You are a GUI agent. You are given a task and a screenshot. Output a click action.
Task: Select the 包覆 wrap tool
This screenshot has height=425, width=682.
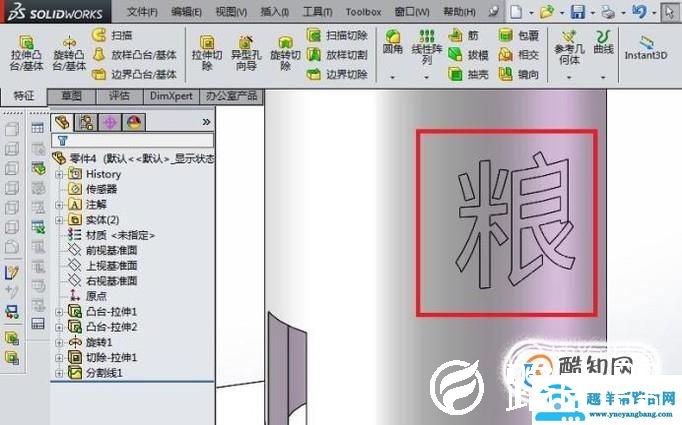pyautogui.click(x=518, y=35)
